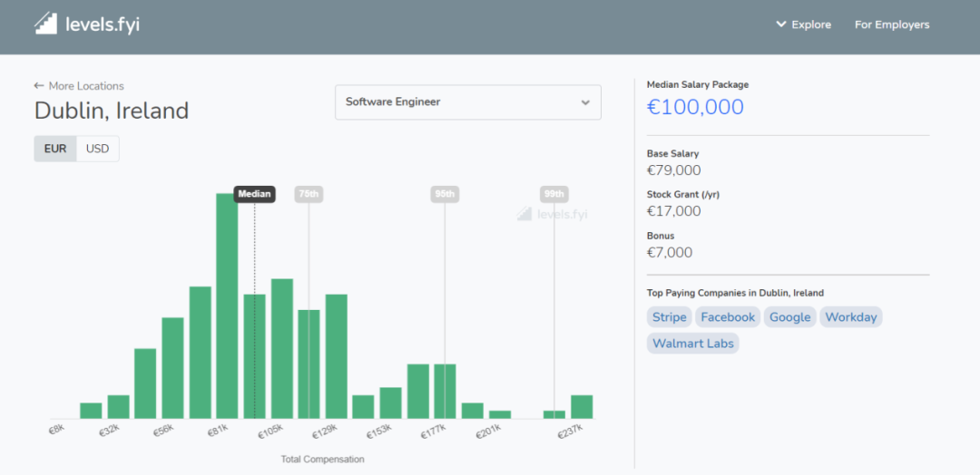Click the 95th percentile marker label
This screenshot has height=475, width=980.
pyautogui.click(x=445, y=194)
